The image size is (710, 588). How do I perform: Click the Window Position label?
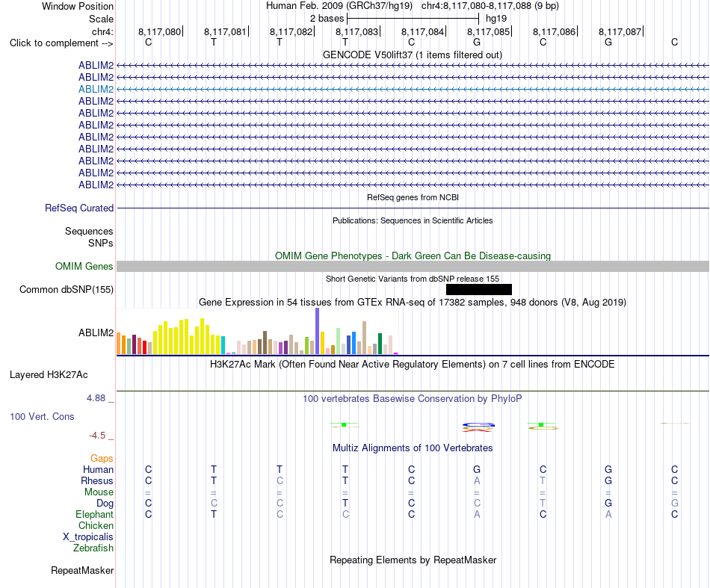[x=78, y=6]
